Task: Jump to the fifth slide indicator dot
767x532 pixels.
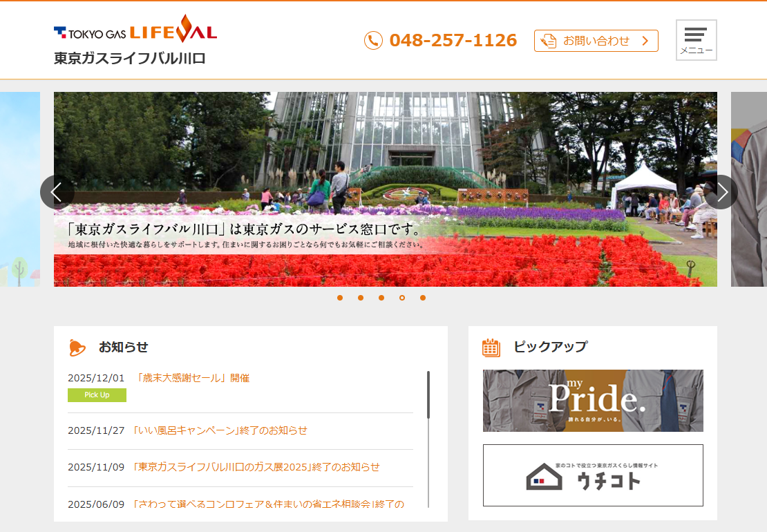Action: [x=423, y=298]
